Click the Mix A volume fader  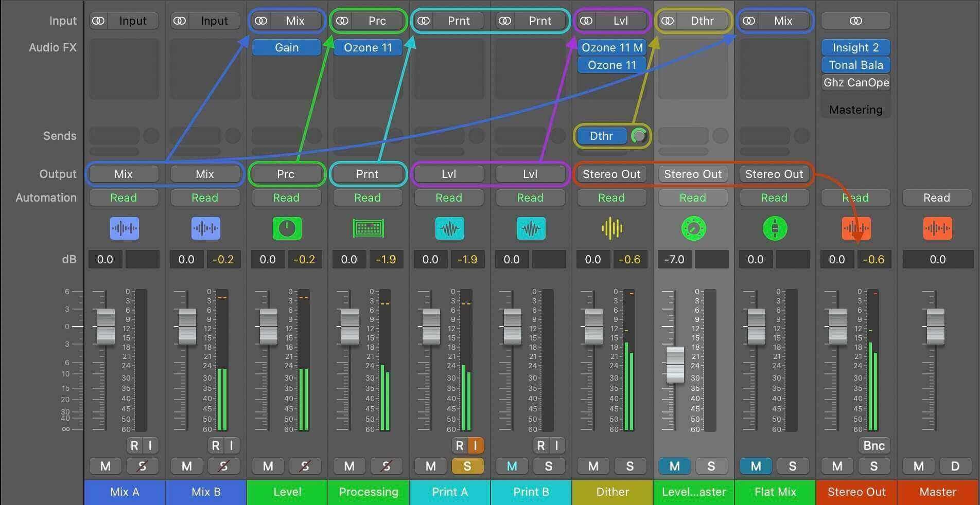point(106,327)
